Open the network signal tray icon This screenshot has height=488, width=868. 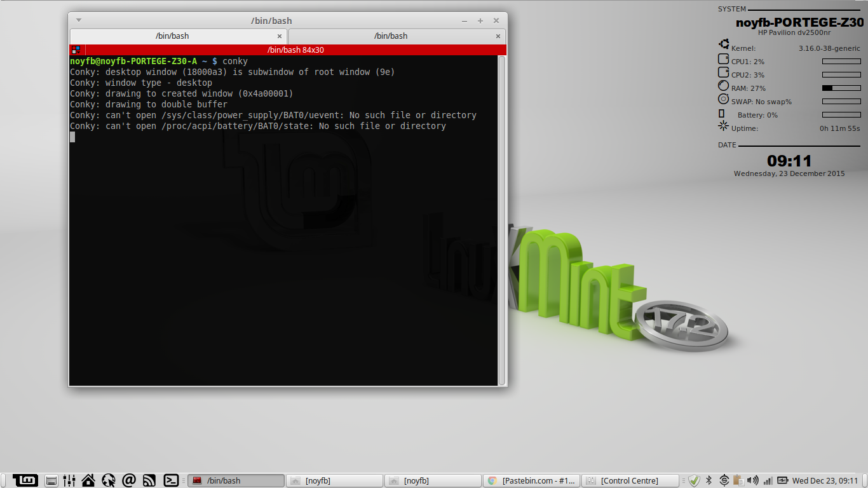coord(768,480)
